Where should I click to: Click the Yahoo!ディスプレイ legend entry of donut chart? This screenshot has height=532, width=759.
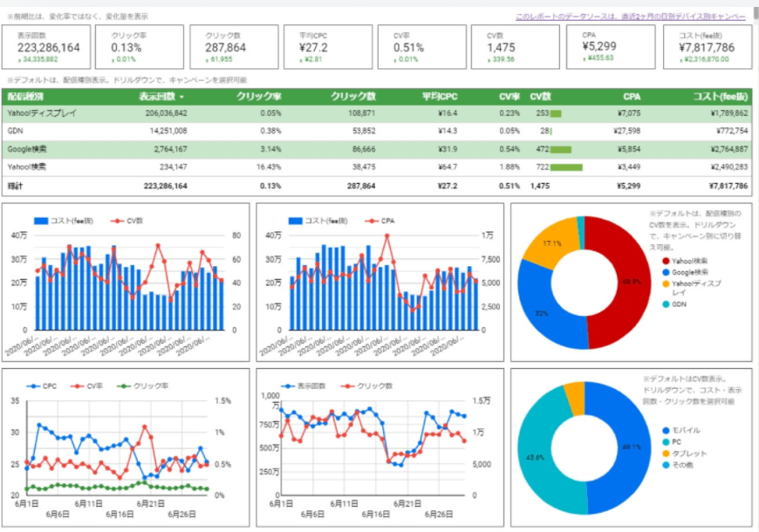click(x=692, y=288)
